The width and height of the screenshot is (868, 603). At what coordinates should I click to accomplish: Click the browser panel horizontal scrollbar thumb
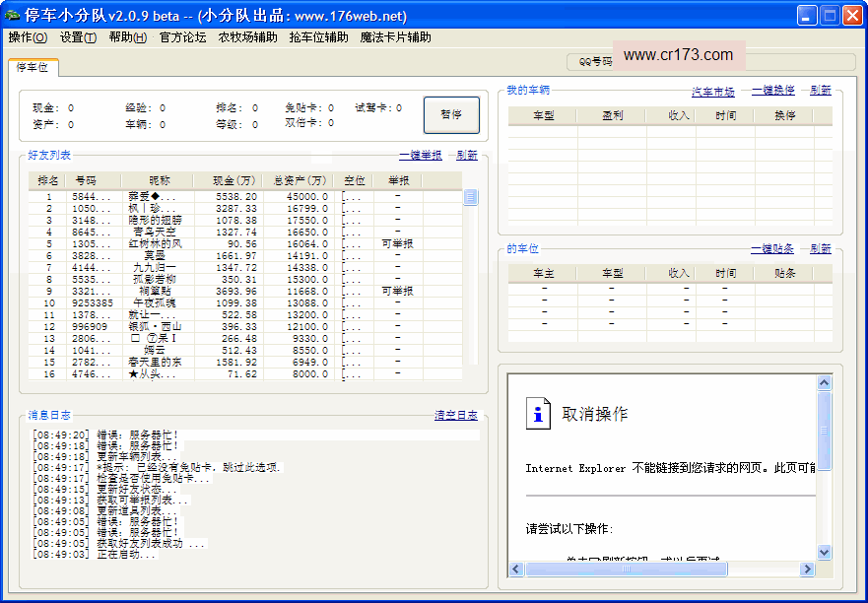pos(626,569)
